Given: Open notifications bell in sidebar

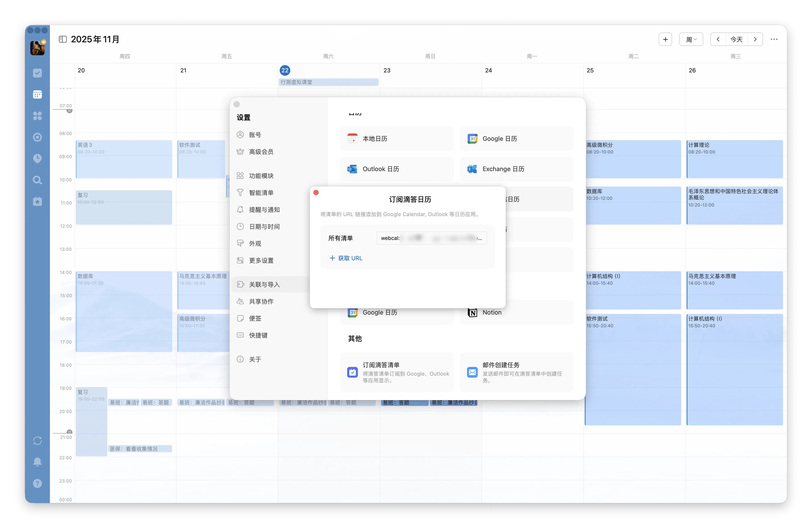Looking at the screenshot, I should point(37,462).
